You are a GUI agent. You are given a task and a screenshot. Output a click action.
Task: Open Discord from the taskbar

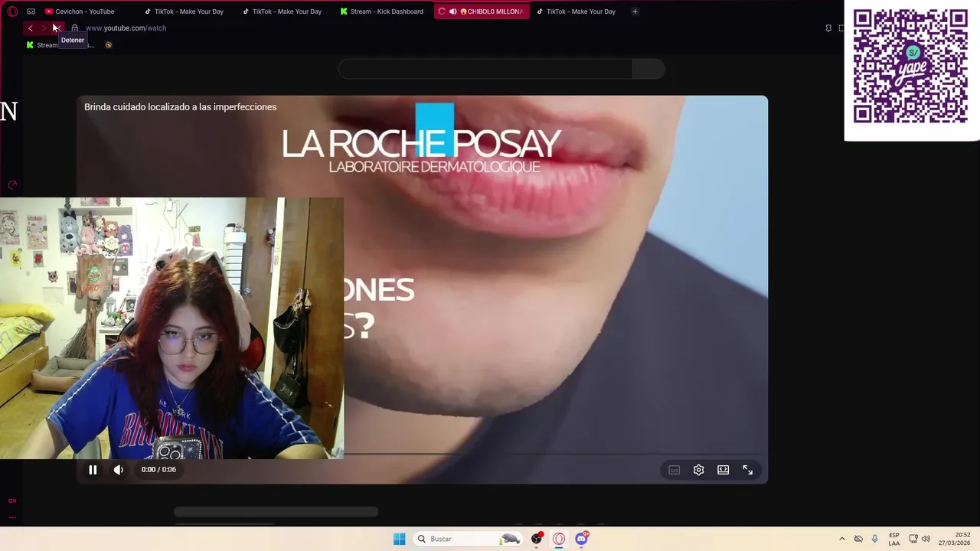tap(581, 539)
